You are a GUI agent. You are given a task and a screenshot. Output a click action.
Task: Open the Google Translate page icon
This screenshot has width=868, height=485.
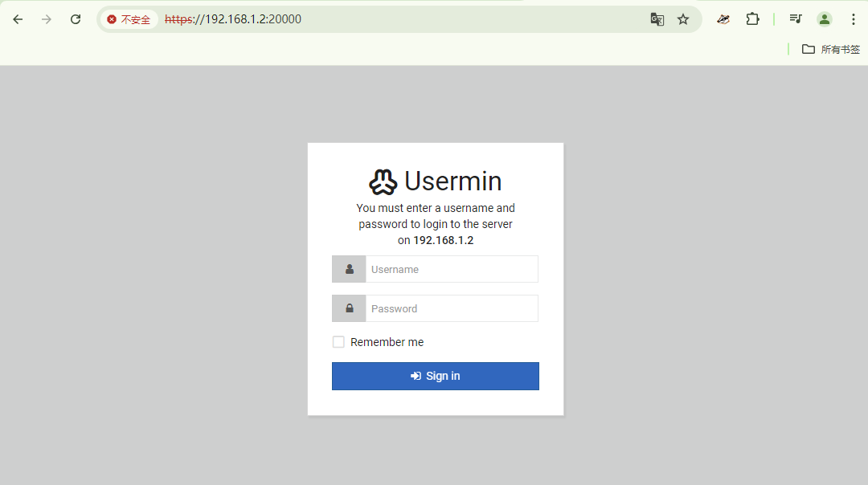point(657,19)
